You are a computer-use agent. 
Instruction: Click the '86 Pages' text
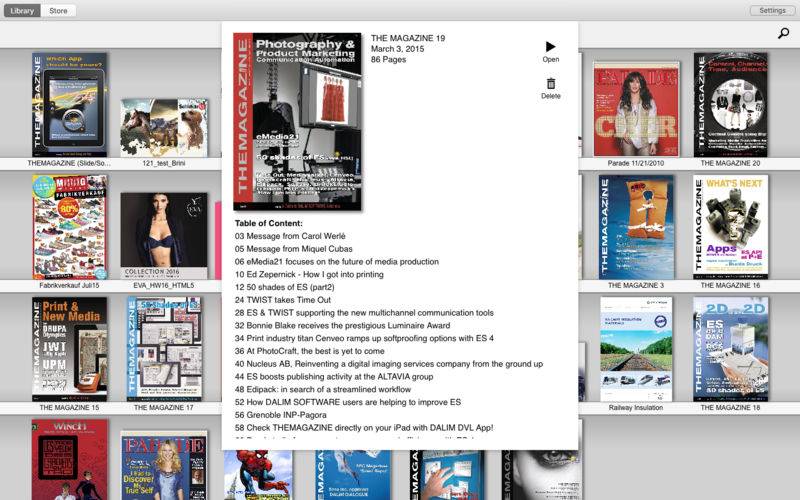pos(388,60)
